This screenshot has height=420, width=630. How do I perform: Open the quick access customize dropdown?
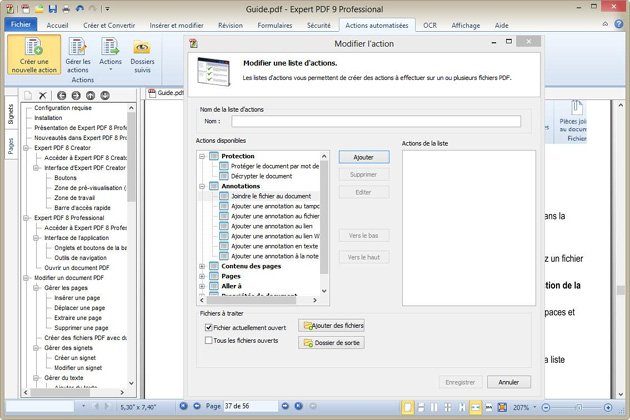coord(107,8)
